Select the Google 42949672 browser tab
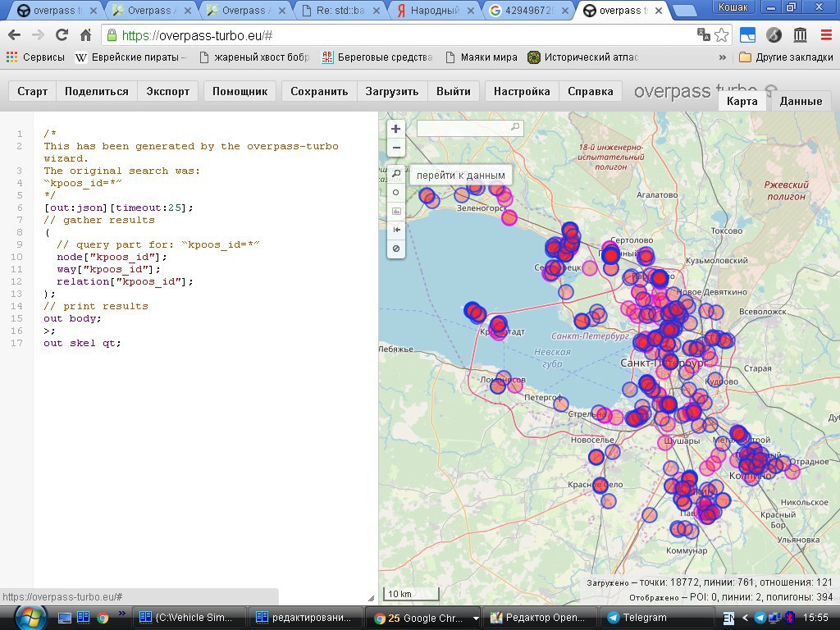 (x=529, y=10)
